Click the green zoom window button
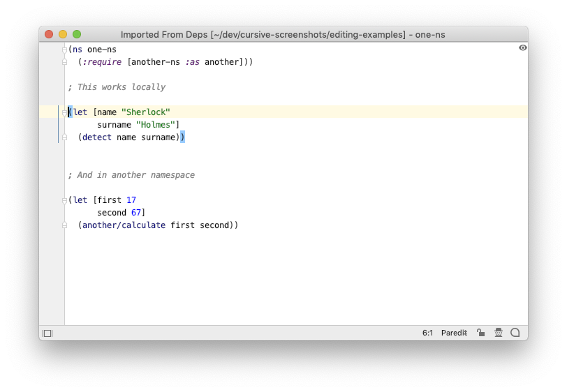This screenshot has width=567, height=392. [77, 34]
